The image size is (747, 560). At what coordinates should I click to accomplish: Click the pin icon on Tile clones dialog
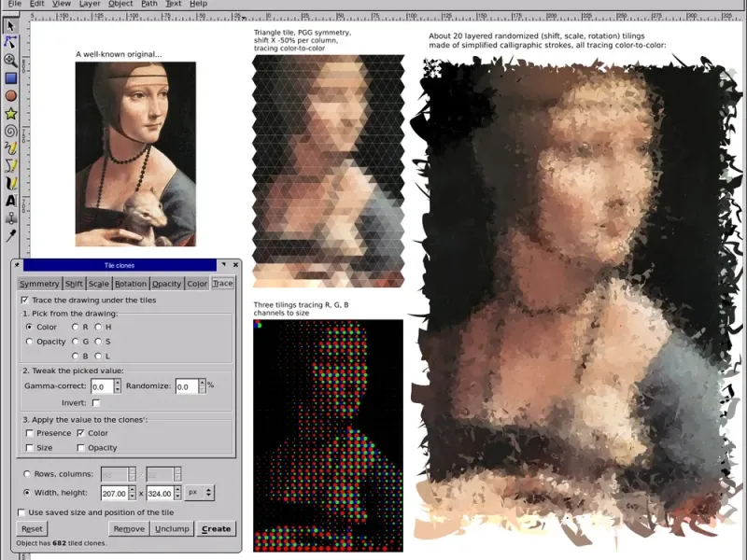17,265
